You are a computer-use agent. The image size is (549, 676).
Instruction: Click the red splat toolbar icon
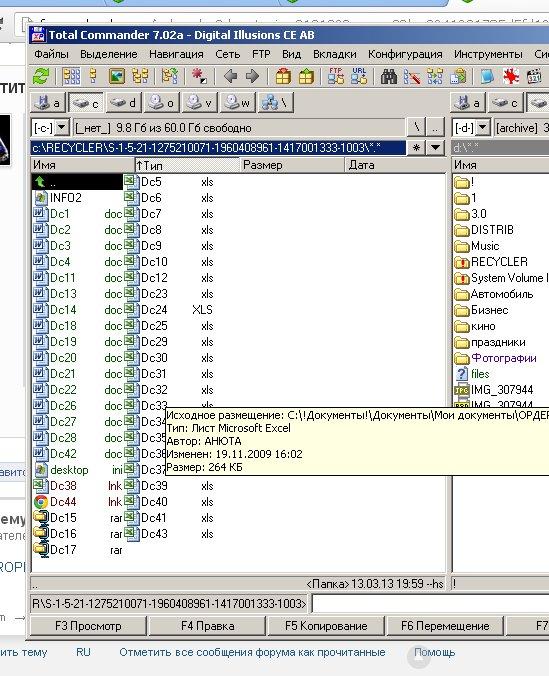pyautogui.click(x=511, y=77)
